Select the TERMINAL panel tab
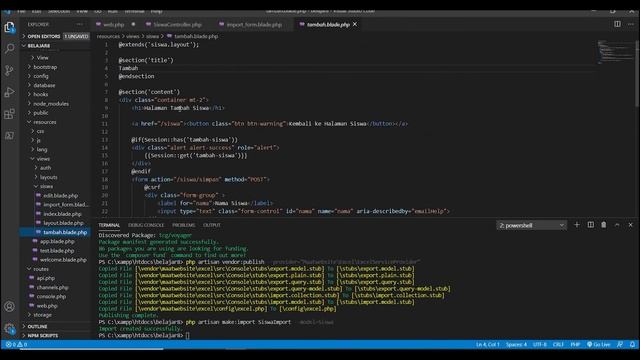Viewport: 640px width, 360px height. 109,225
